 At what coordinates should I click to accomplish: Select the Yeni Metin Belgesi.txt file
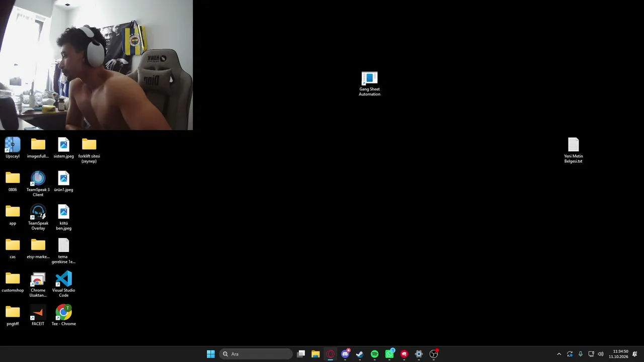pyautogui.click(x=573, y=150)
